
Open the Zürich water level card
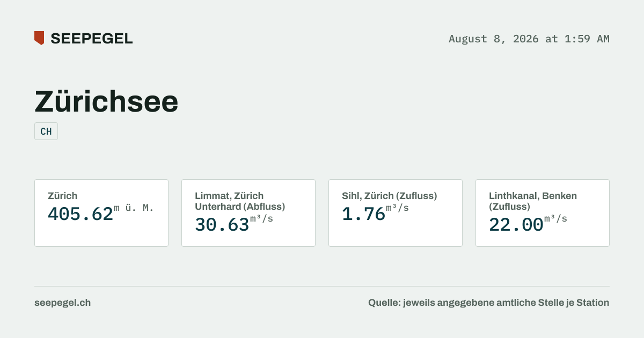point(101,213)
